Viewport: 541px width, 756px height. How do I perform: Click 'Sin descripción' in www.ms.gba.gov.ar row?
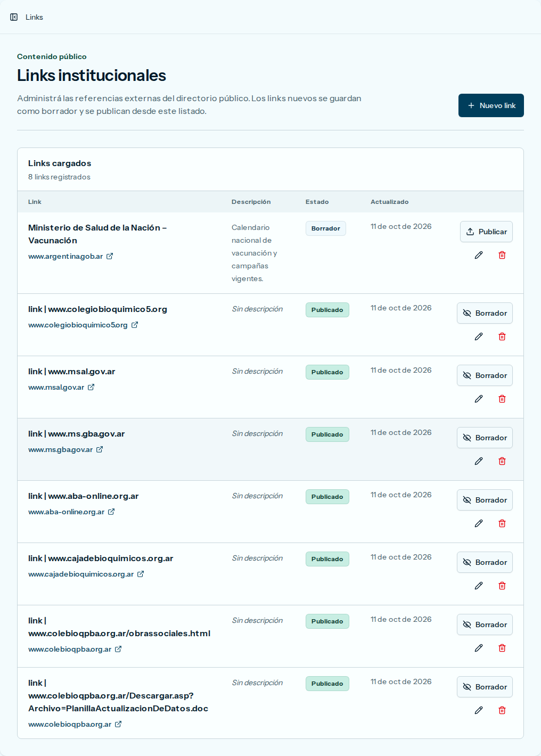point(257,433)
